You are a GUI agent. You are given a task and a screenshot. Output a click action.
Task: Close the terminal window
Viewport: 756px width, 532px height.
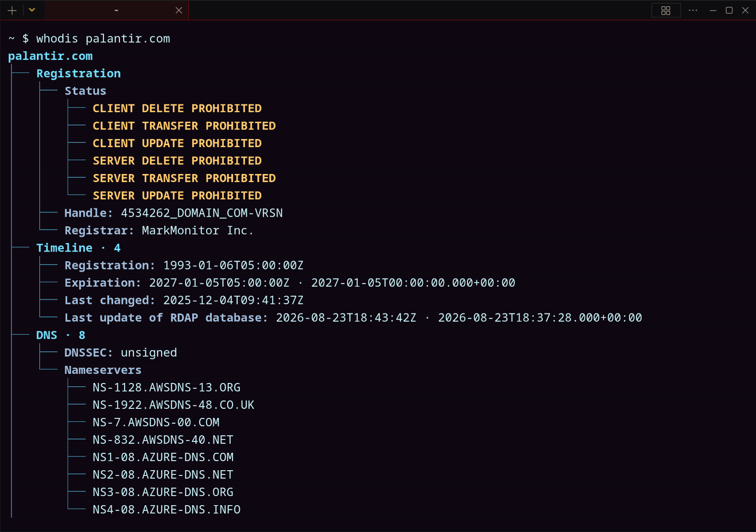coord(745,10)
